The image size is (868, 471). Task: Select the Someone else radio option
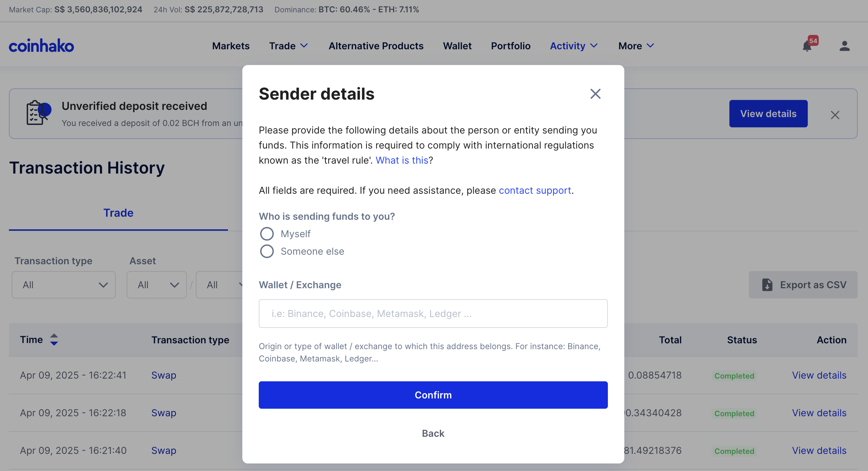click(267, 251)
